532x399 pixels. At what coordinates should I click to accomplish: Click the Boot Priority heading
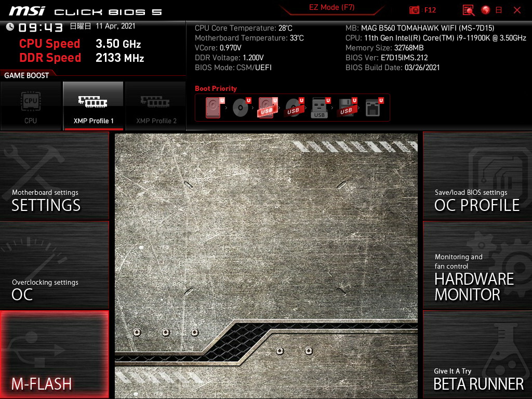216,88
